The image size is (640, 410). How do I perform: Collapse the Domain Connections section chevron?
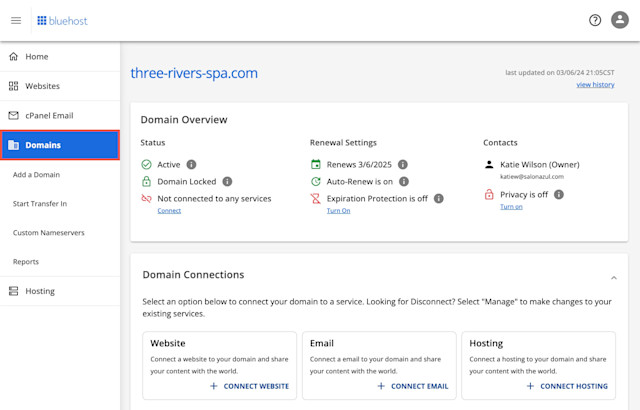tap(613, 278)
